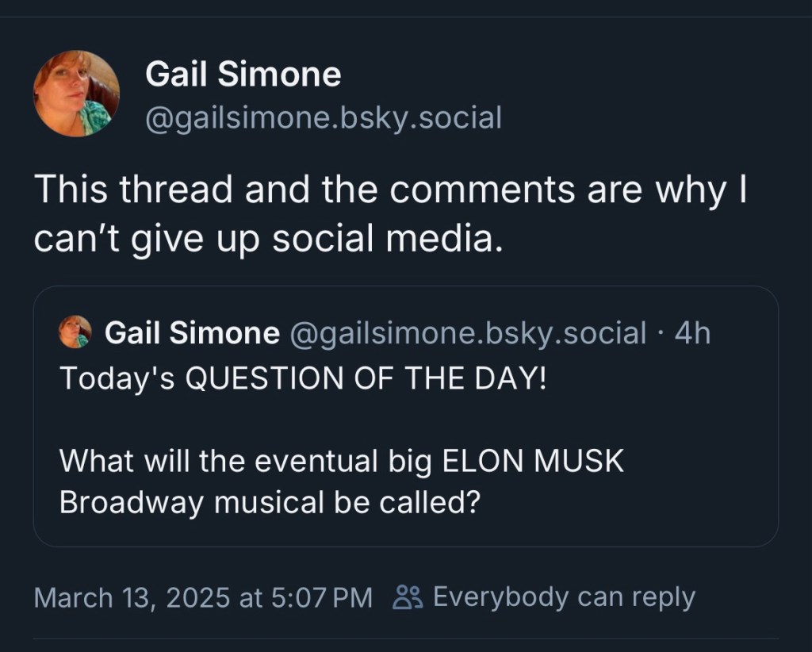The height and width of the screenshot is (652, 812).
Task: Click the "5:07 PM" time text
Action: [323, 597]
